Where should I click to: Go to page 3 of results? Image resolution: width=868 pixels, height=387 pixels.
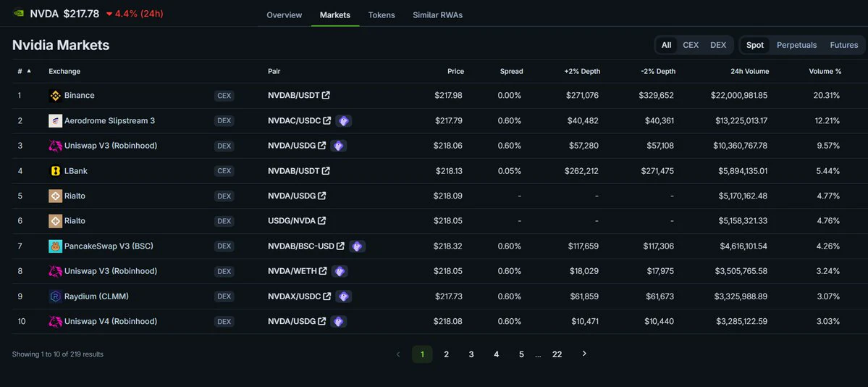471,354
